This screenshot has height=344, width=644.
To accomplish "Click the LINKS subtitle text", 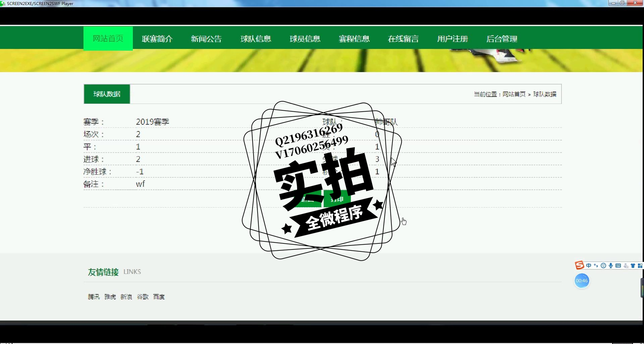I will (132, 272).
